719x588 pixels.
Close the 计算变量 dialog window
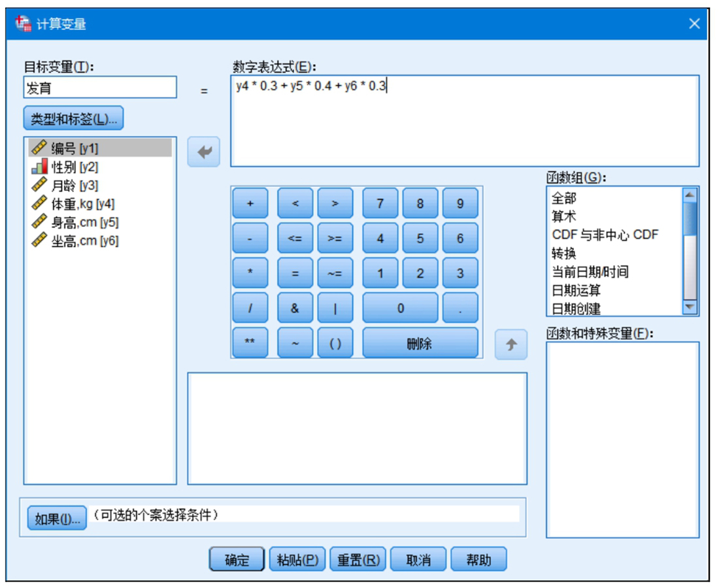tap(694, 24)
